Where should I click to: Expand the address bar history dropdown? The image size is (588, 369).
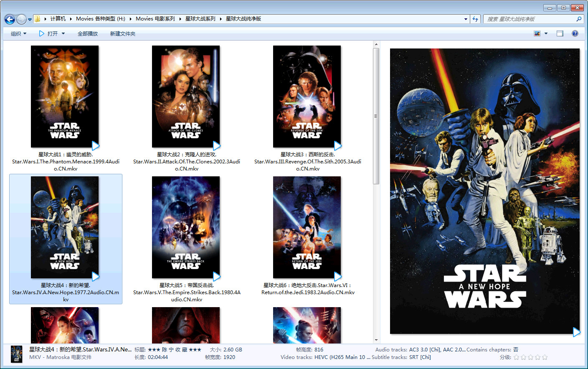point(466,19)
